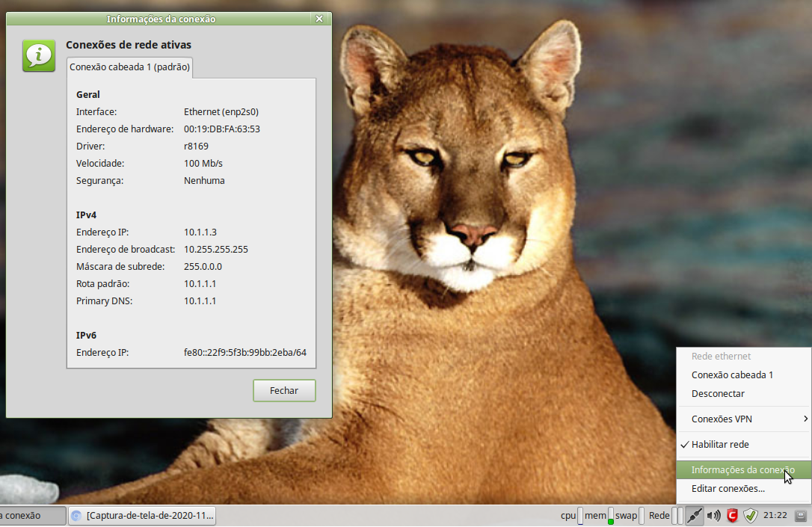Activate the 'a conexão' taskbar window button
Image resolution: width=812 pixels, height=527 pixels.
click(x=33, y=516)
